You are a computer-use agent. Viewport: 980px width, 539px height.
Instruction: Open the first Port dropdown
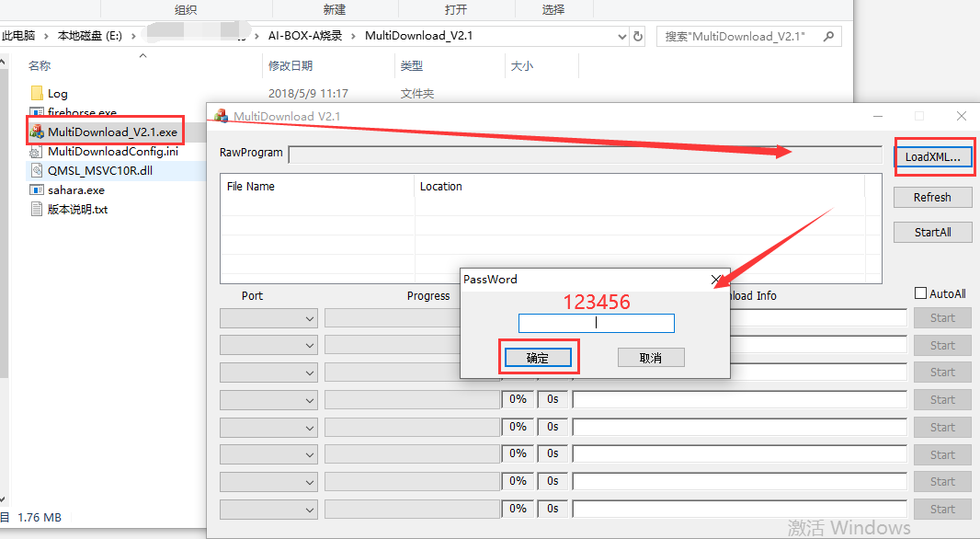pos(268,318)
